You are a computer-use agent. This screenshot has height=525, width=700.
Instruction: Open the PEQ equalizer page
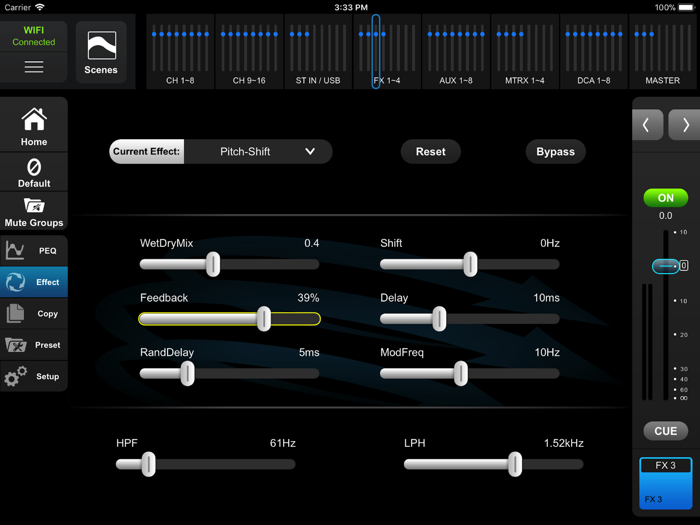tap(34, 250)
